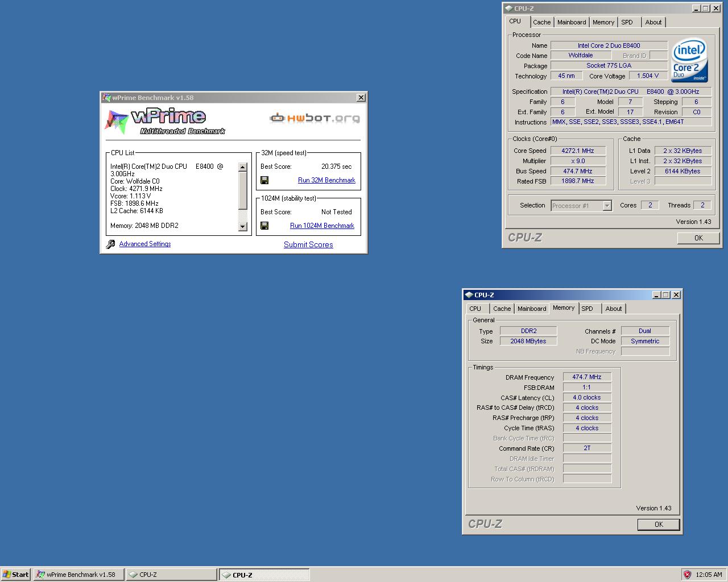Click the DC Mode value Symmetric

point(645,341)
